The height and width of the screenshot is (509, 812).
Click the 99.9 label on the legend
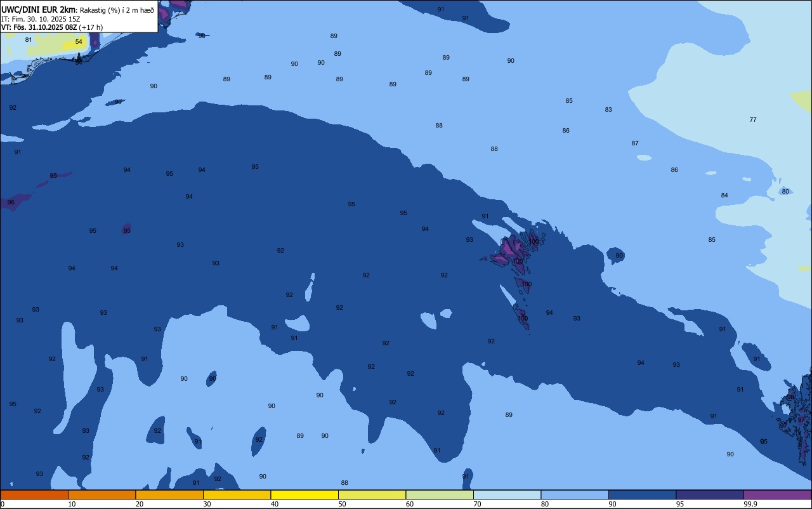[x=750, y=504]
